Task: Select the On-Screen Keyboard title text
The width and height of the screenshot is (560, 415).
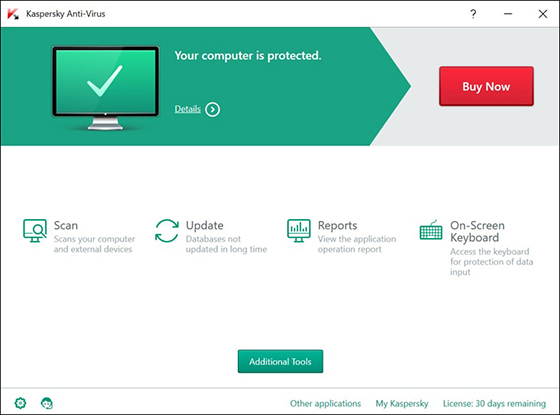Action: pos(477,231)
